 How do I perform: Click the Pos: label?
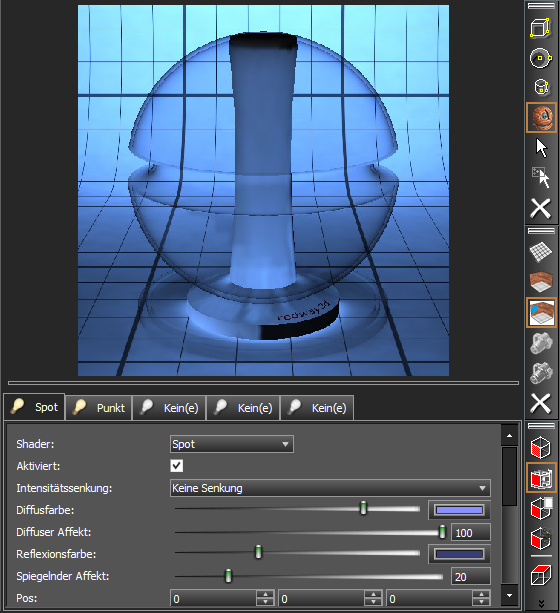tap(27, 598)
